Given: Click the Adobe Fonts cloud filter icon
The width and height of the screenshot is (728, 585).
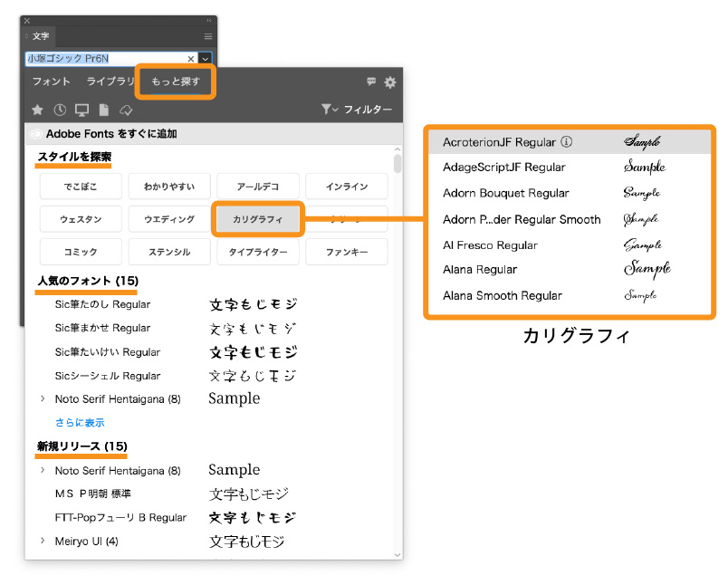Looking at the screenshot, I should (x=127, y=110).
